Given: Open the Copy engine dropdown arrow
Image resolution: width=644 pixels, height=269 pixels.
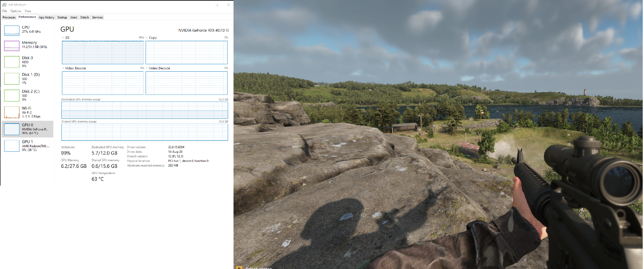Looking at the screenshot, I should coord(147,38).
